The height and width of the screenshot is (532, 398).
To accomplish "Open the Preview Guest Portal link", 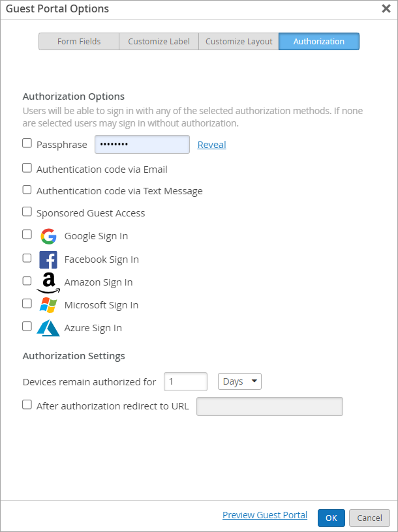I will (x=265, y=515).
